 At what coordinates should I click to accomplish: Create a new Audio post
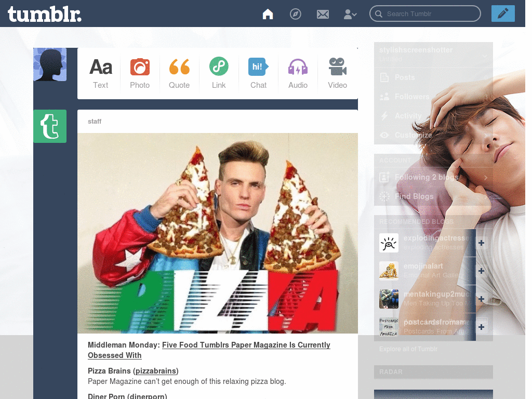[x=298, y=74]
